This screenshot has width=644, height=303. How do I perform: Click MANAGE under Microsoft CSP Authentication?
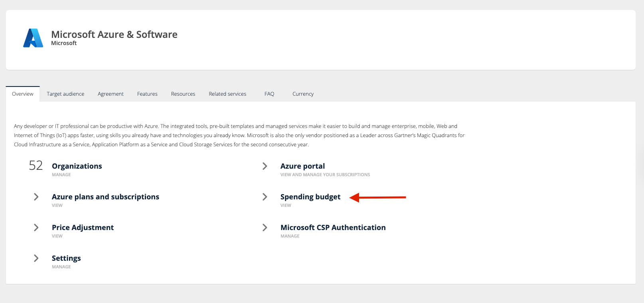290,236
